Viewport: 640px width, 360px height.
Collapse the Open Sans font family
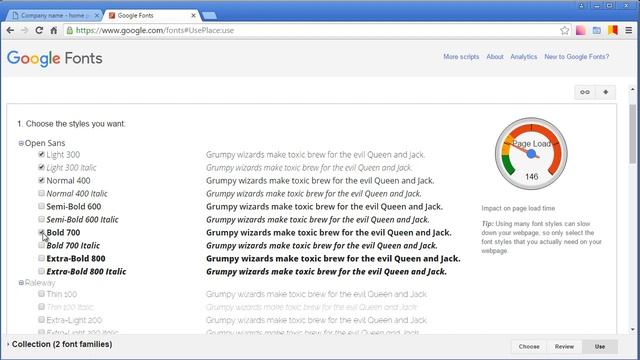21,143
